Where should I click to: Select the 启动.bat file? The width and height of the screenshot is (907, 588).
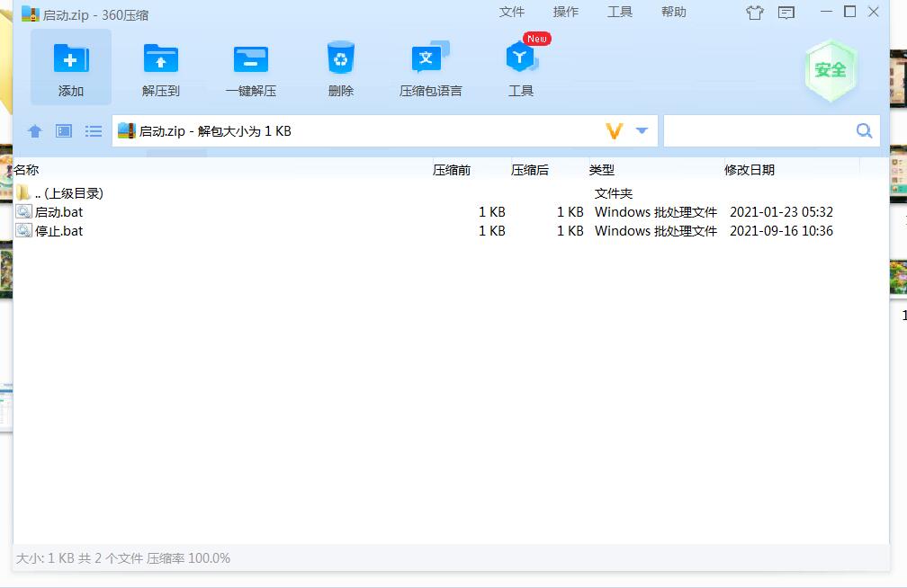pos(58,212)
